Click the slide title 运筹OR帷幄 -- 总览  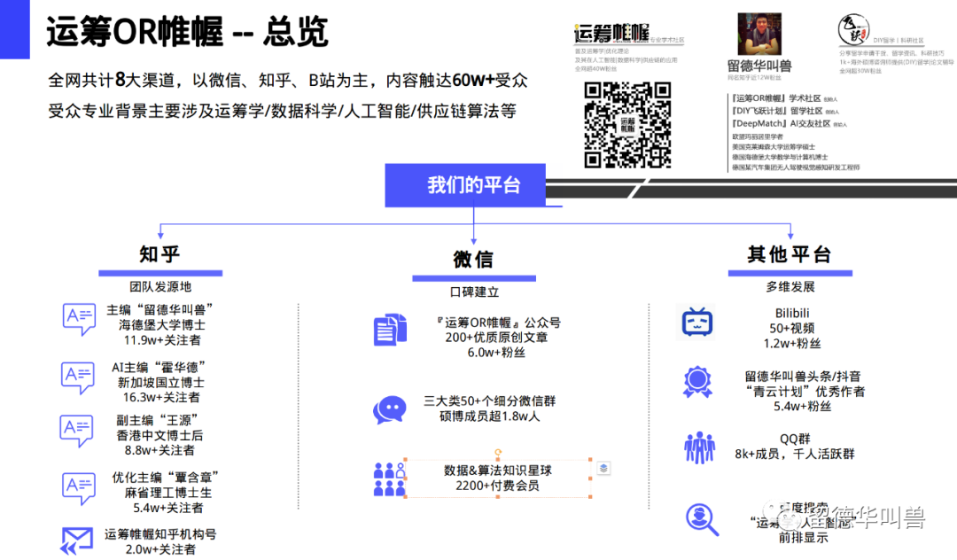pyautogui.click(x=187, y=32)
